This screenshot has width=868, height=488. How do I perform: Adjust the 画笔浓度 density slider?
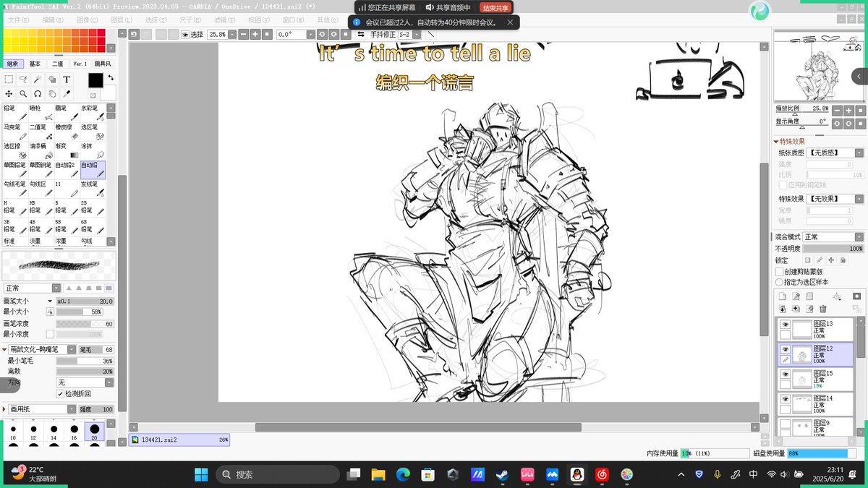(85, 324)
